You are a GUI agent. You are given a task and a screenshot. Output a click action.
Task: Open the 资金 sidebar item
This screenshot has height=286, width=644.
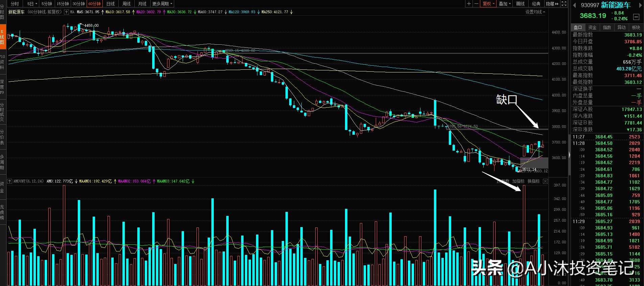coord(3,187)
